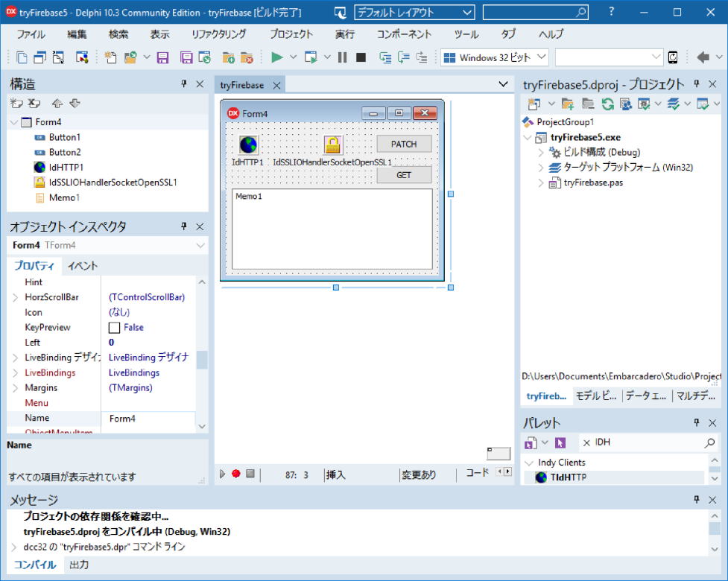Pin the Object Inspector panel
728x581 pixels.
(x=184, y=226)
